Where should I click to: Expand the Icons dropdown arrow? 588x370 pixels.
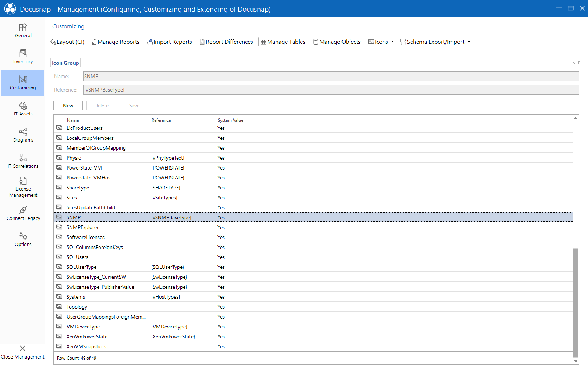tap(392, 42)
